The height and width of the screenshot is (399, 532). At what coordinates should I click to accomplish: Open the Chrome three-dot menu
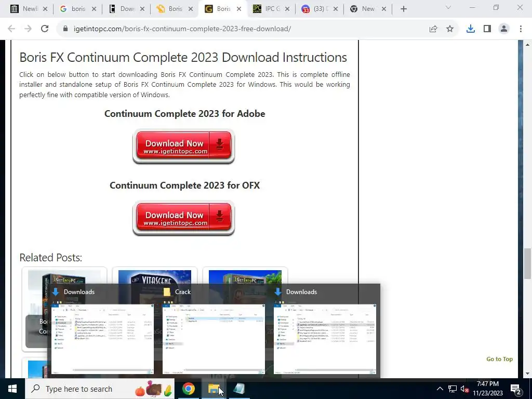coord(521,29)
